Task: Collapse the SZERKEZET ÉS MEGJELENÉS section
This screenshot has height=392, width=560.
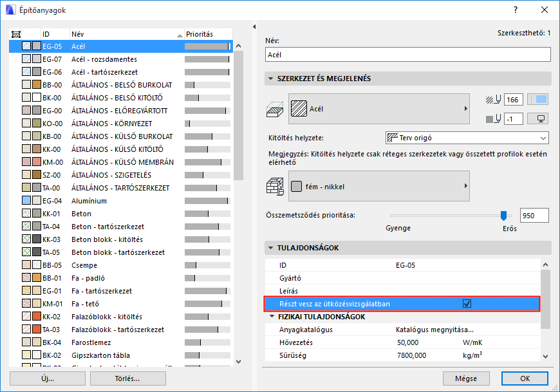Action: [x=270, y=79]
